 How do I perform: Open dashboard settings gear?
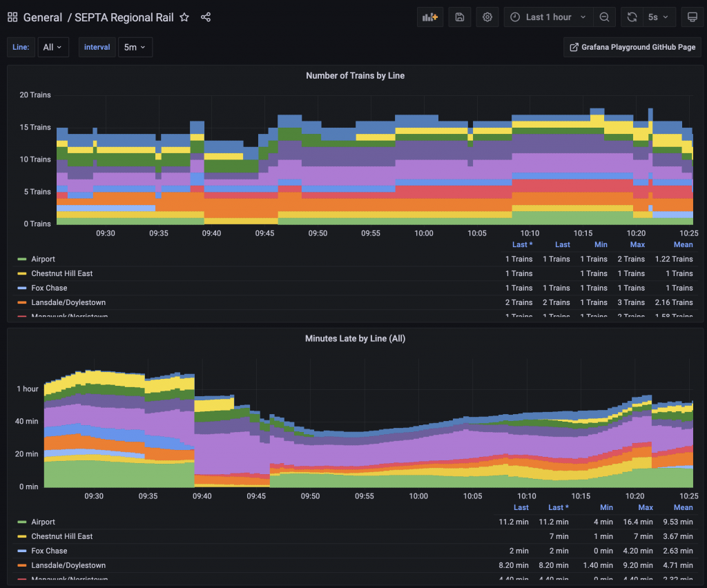pos(487,17)
